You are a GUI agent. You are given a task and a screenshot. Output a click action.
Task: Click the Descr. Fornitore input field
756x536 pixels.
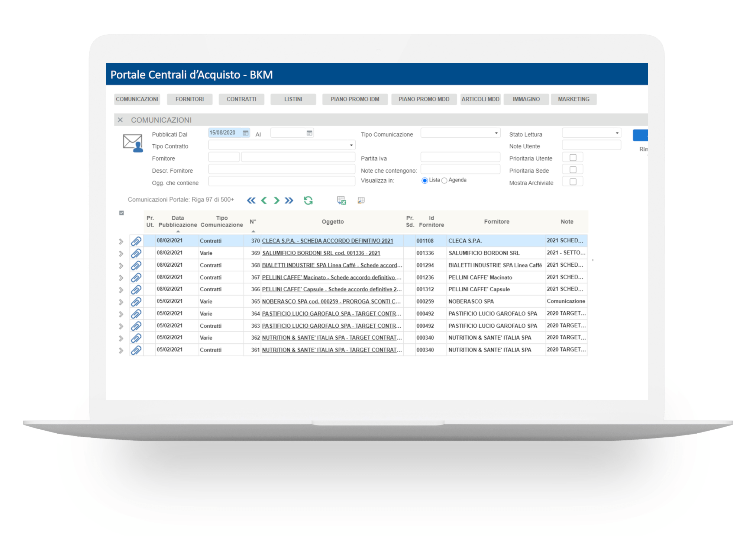click(281, 170)
